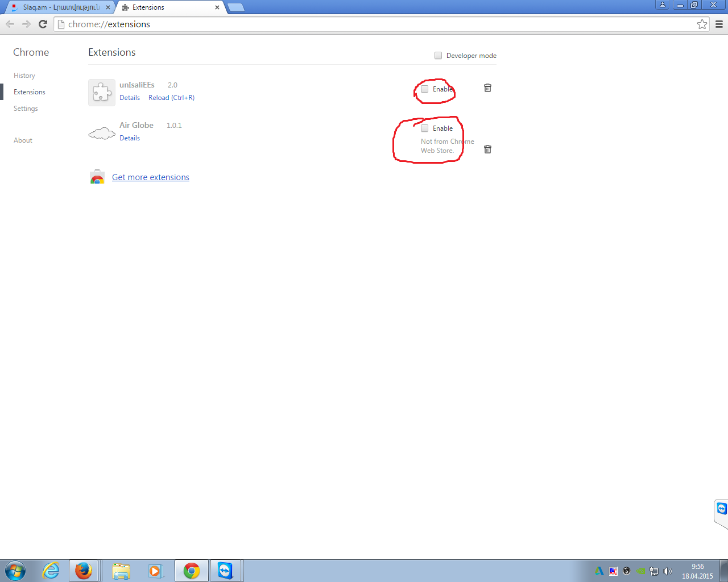The width and height of the screenshot is (728, 582).
Task: Open Details for unIsaliEEs
Action: 130,98
